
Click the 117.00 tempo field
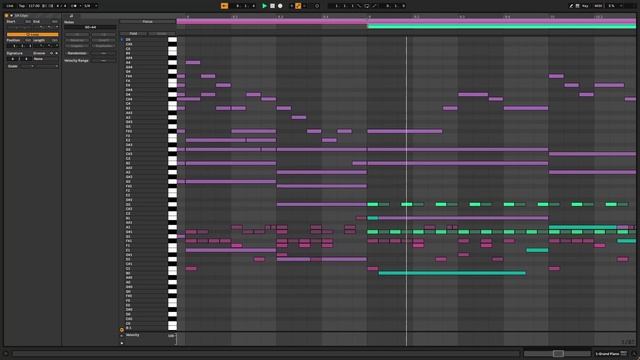point(34,6)
